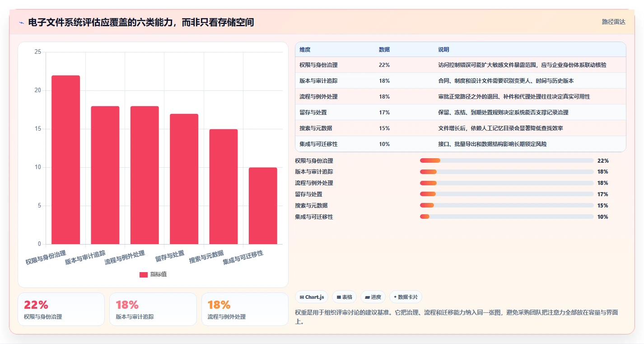
Task: Select the 搜索与元数据 cell in the table
Action: tap(316, 128)
